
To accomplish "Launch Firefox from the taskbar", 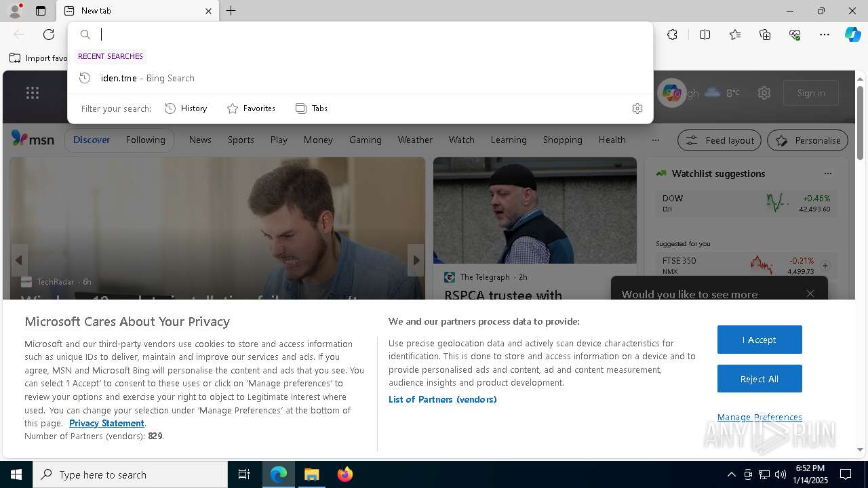I will pos(345,474).
